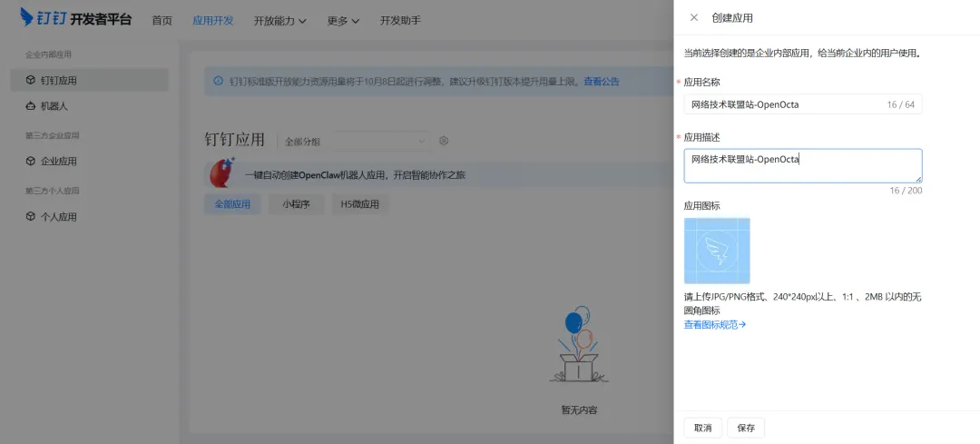
Task: Select 钉钉应用 in the sidebar
Action: click(89, 80)
